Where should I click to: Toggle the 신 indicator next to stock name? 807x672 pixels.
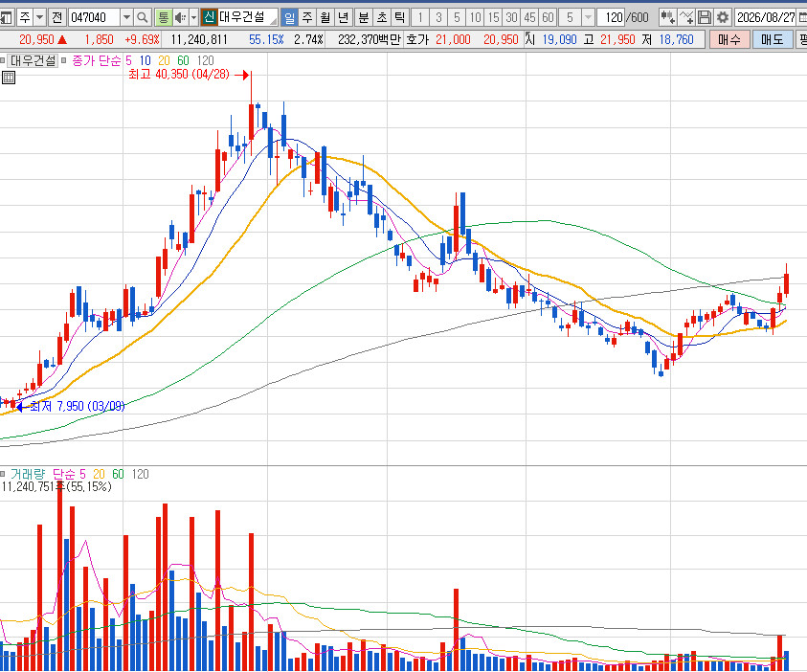pyautogui.click(x=209, y=18)
